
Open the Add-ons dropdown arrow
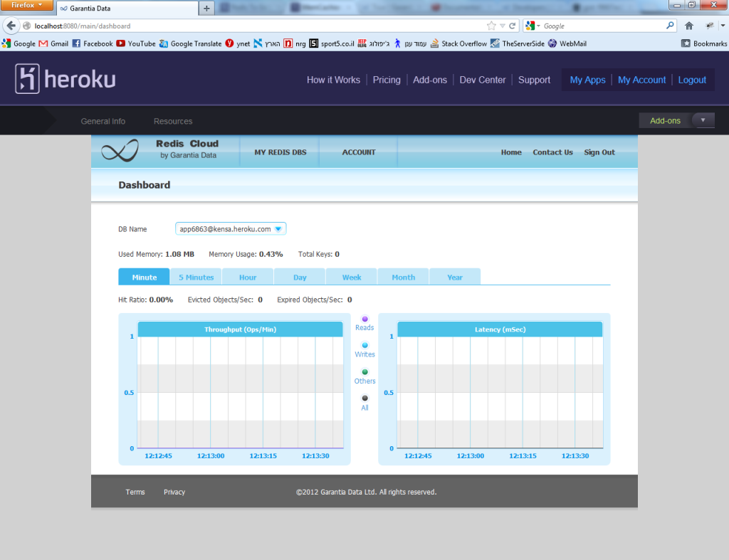[x=703, y=120]
